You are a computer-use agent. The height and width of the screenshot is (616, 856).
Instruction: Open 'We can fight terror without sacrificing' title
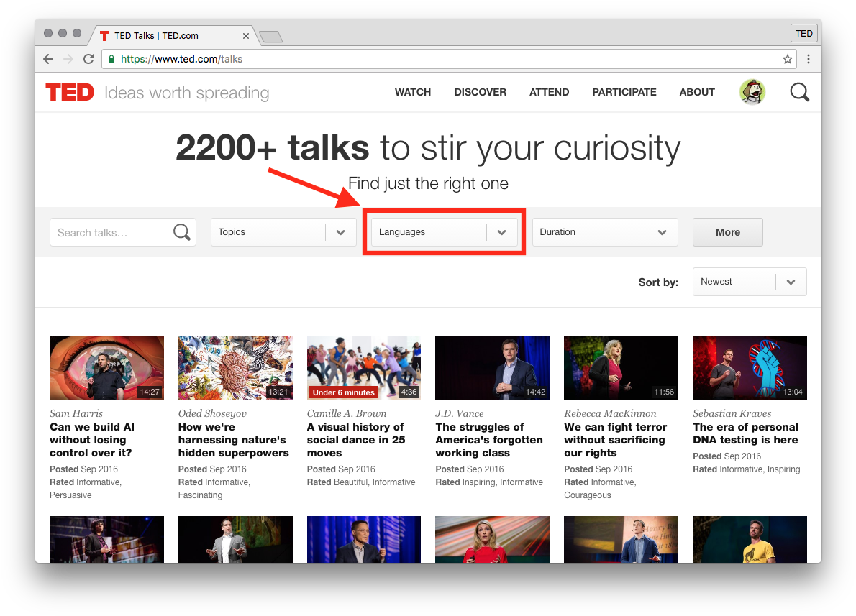[616, 440]
